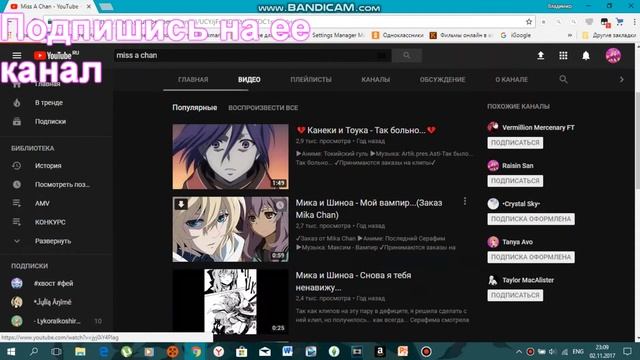The height and width of the screenshot is (360, 640).
Task: Open Другие закладки folder
Action: [x=608, y=36]
